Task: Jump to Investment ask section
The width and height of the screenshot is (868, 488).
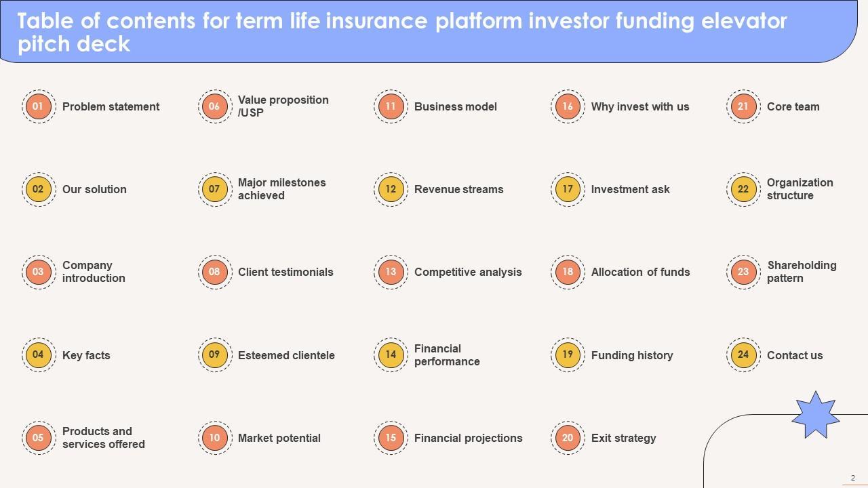Action: pos(630,189)
